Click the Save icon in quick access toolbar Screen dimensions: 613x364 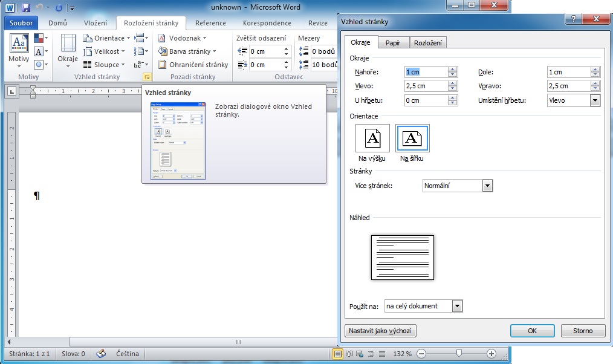click(x=26, y=8)
